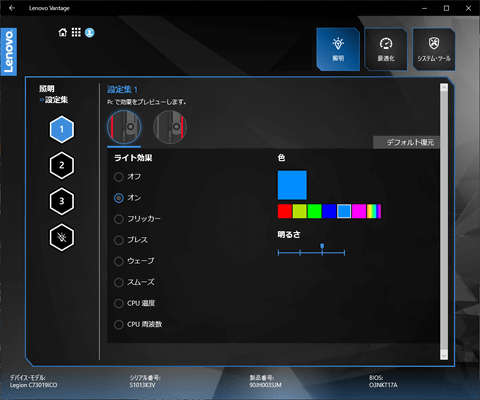Open the home icon
The height and width of the screenshot is (400, 480).
click(x=63, y=32)
